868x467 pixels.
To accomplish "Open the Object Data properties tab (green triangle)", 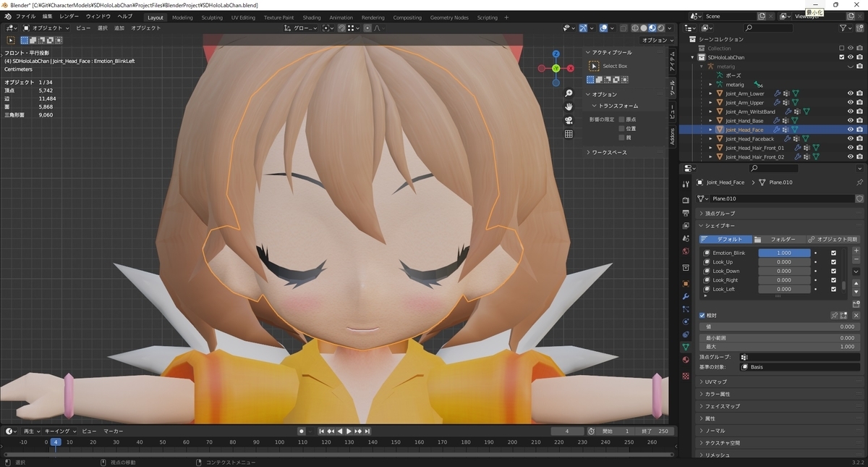I will [x=686, y=347].
